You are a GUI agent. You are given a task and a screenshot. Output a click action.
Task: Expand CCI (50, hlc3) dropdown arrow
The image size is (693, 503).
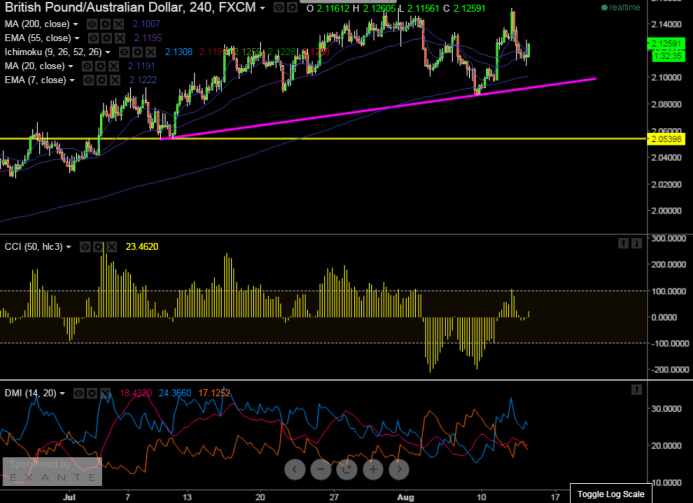pyautogui.click(x=69, y=247)
